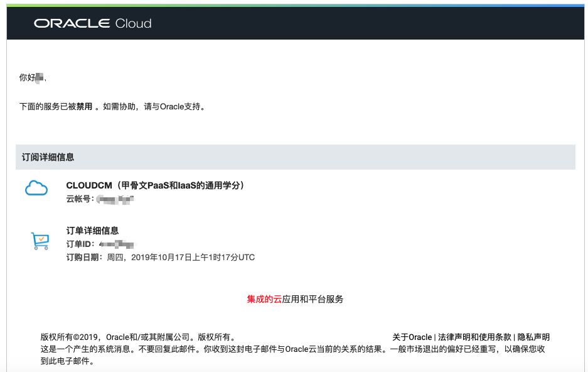Click the shopping cart icon beside 订单详细信息
Viewport: 588px width, 372px height.
[x=40, y=241]
